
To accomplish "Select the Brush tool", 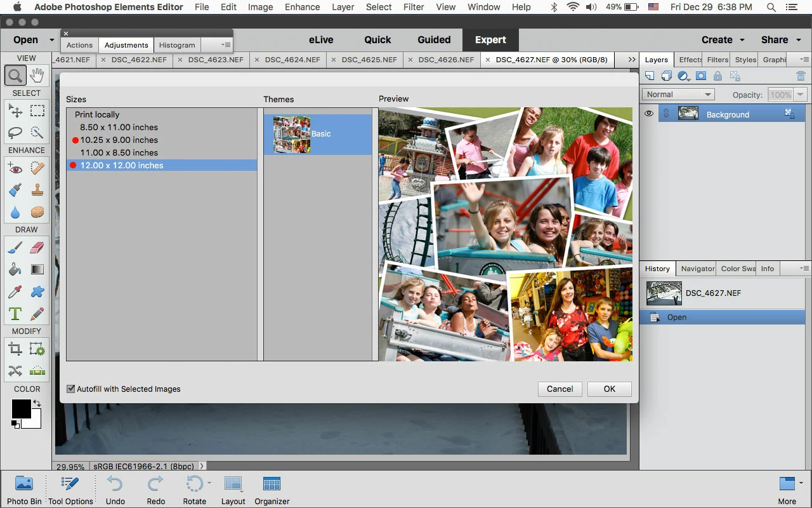I will (x=15, y=248).
